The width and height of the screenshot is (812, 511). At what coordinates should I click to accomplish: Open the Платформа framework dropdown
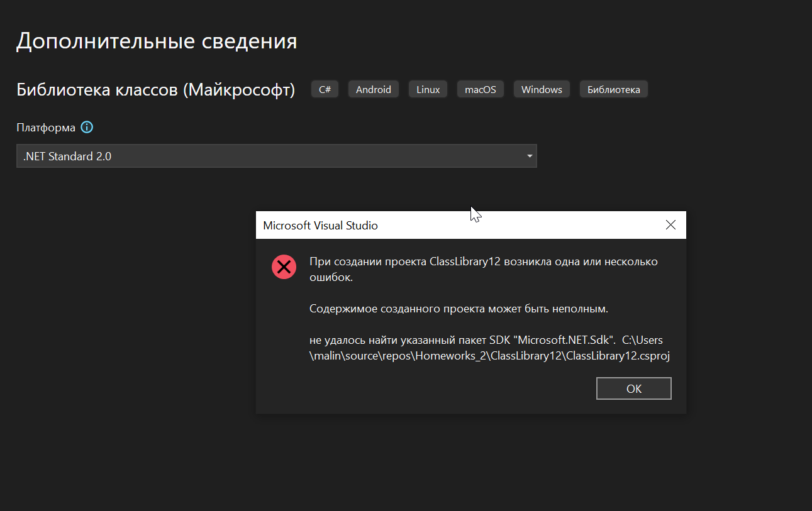point(277,156)
